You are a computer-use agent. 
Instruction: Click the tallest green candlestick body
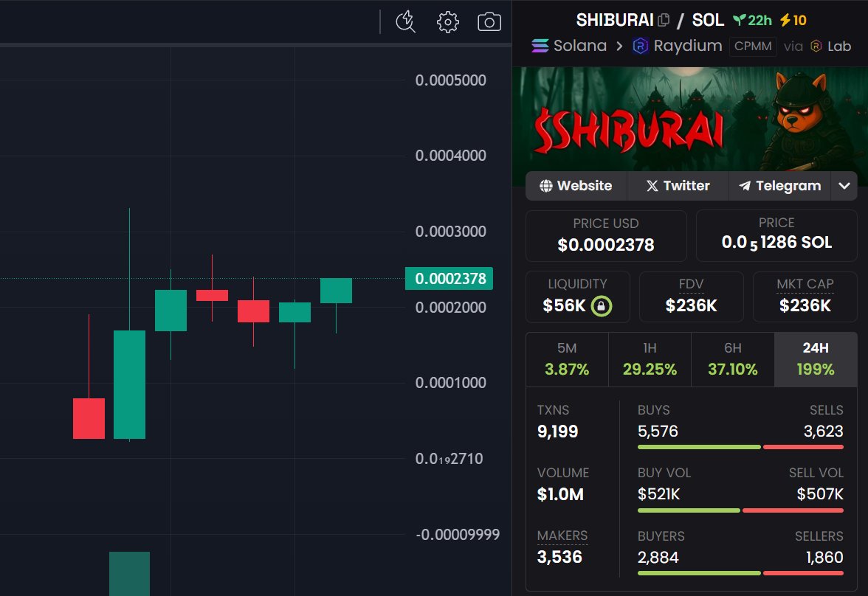[x=130, y=384]
